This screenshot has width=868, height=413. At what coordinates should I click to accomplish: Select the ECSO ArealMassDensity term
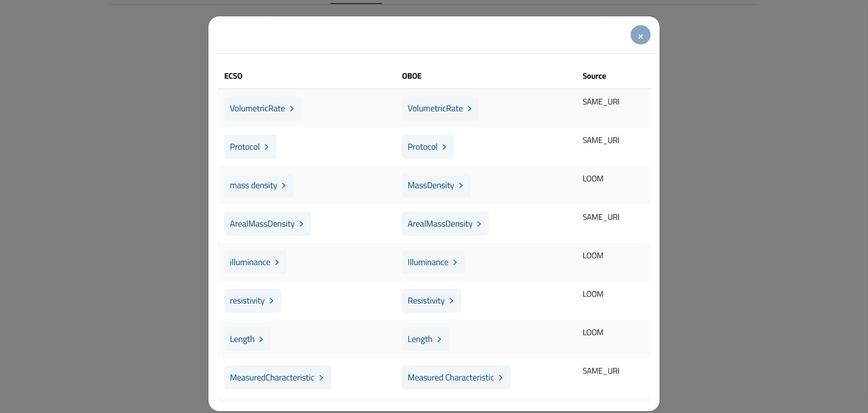click(261, 223)
